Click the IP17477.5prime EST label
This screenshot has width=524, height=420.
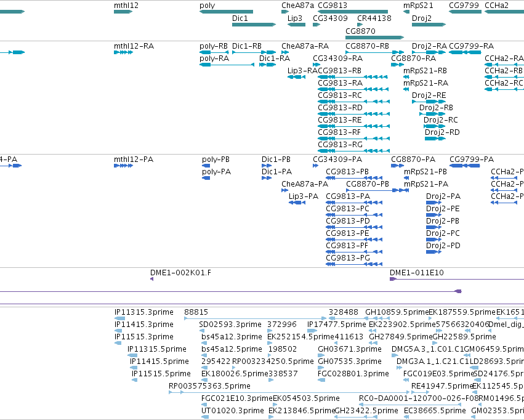pos(337,325)
